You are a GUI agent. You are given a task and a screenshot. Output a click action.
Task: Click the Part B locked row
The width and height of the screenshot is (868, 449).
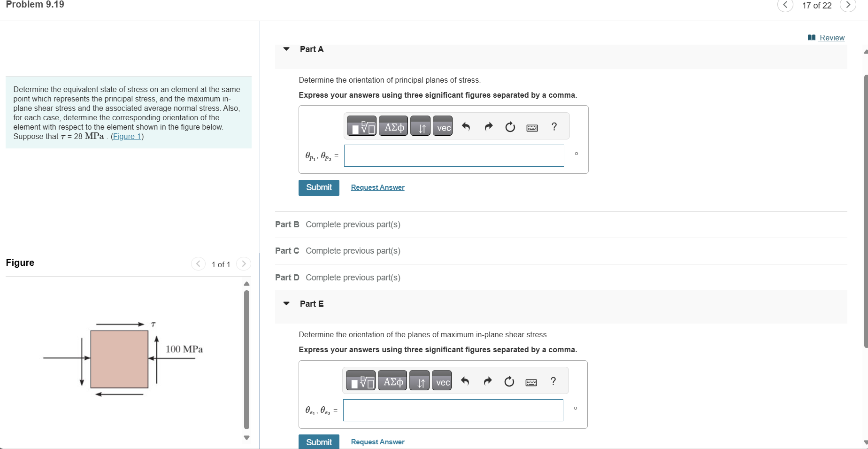click(x=561, y=224)
